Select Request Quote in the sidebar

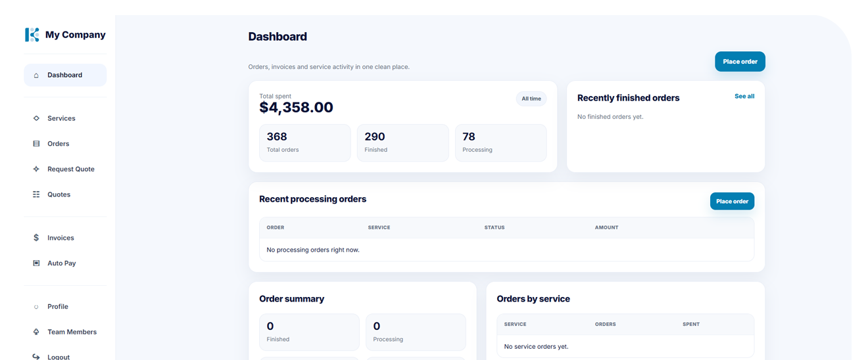(x=65, y=169)
